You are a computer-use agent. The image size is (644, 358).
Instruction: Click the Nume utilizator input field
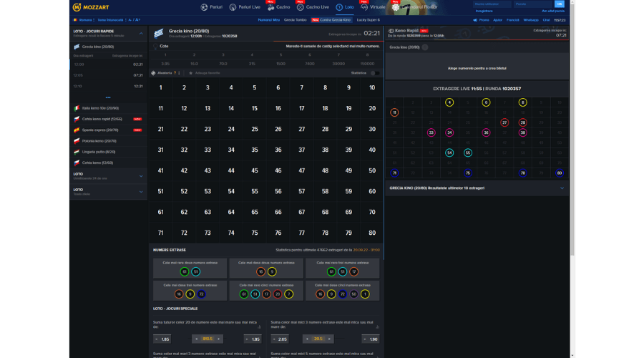[x=492, y=4]
